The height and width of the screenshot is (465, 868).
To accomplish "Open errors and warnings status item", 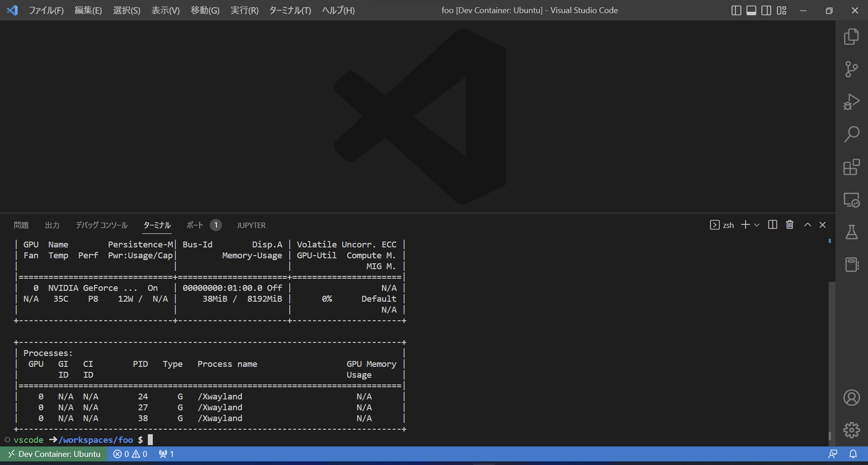I will tap(130, 454).
